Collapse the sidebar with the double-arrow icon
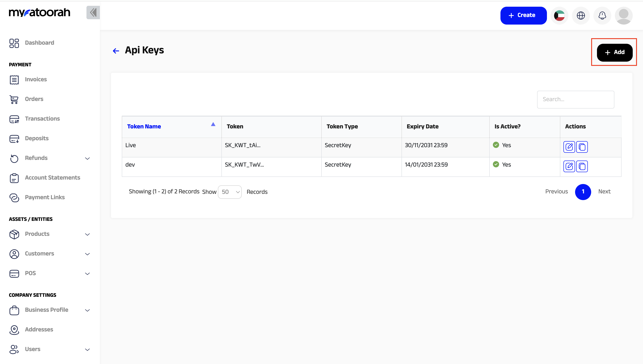643x364 pixels. tap(93, 13)
